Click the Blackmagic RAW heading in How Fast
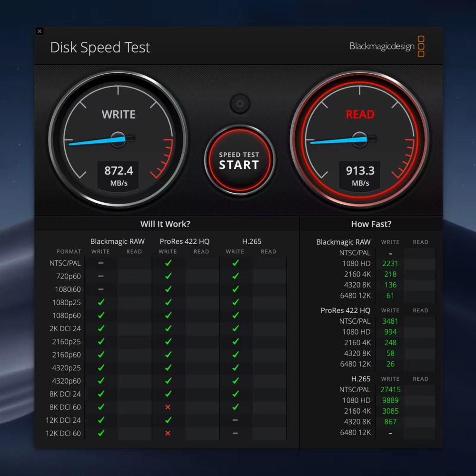Image resolution: width=476 pixels, height=476 pixels. [x=343, y=242]
